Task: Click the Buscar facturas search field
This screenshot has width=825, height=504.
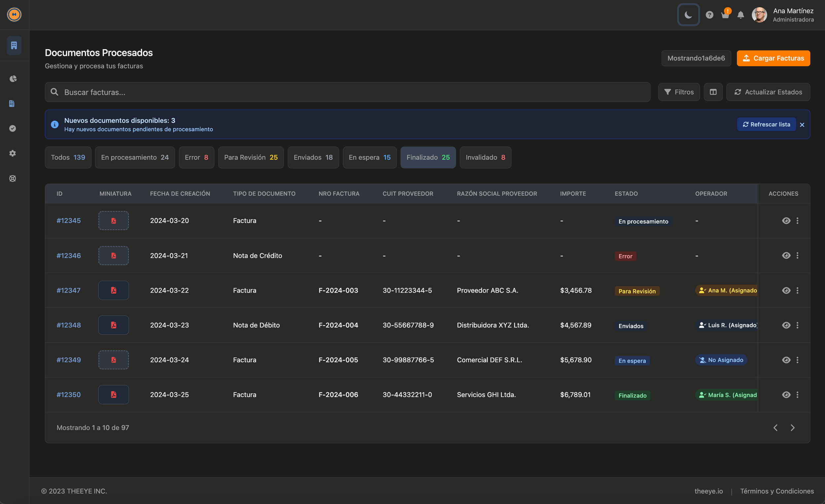Action: pos(347,92)
